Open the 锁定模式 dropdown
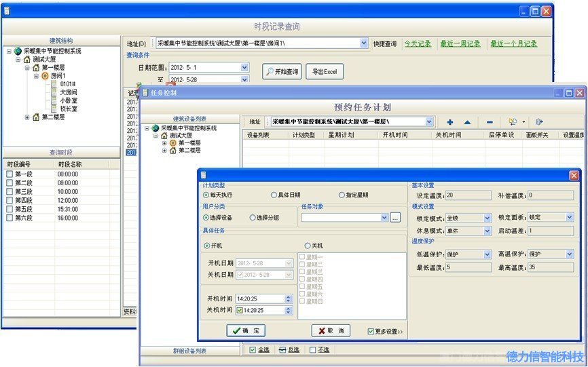The width and height of the screenshot is (588, 367). [487, 218]
